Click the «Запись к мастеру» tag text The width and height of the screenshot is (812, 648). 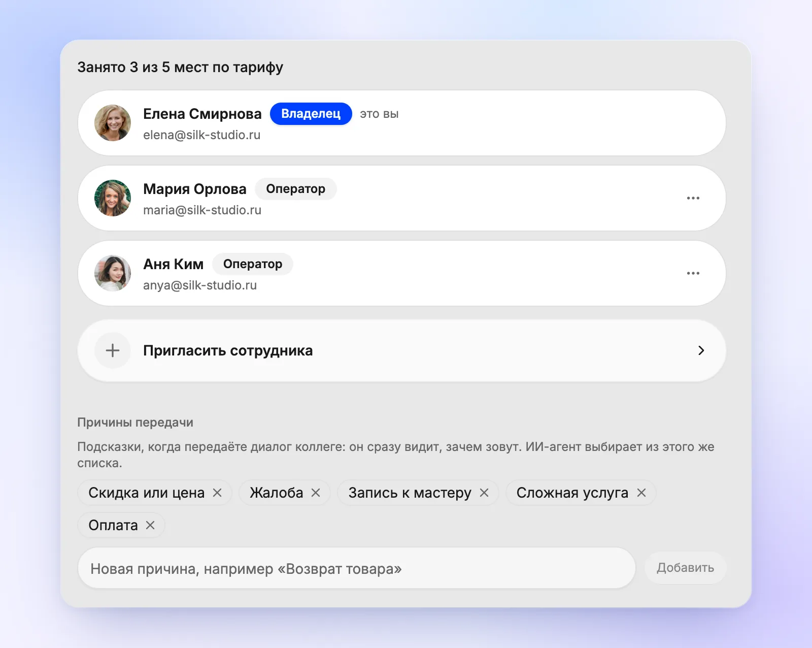410,493
